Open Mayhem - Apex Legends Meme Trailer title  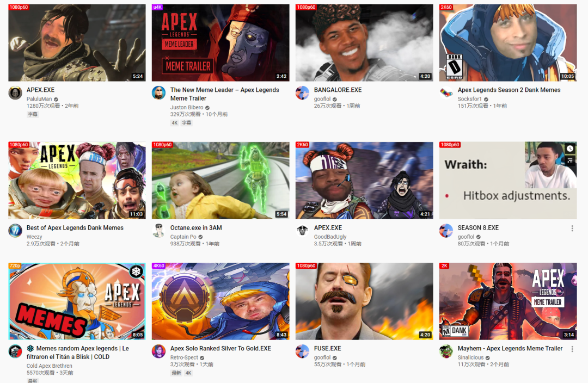point(510,349)
